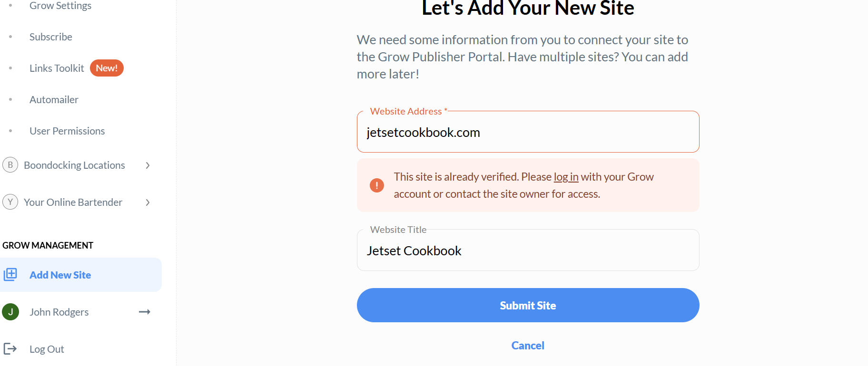
Task: Go to User Permissions
Action: (67, 131)
